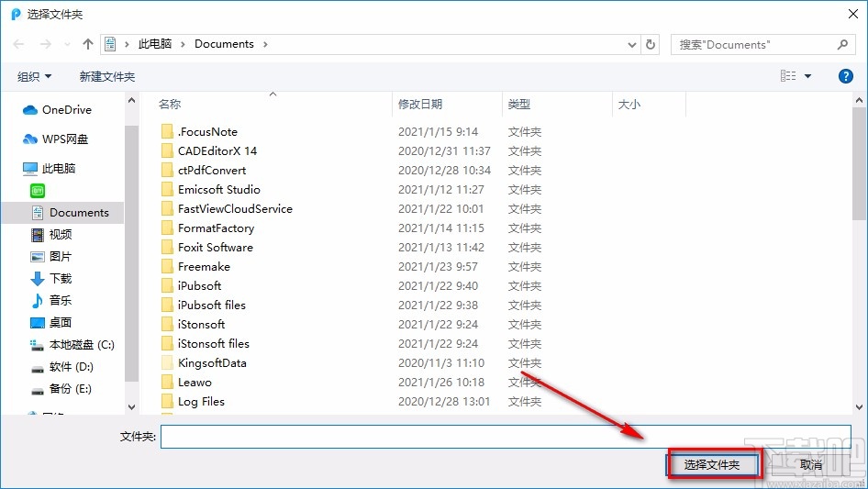The width and height of the screenshot is (868, 489).
Task: Open 下载 in the navigation pane
Action: tap(51, 279)
